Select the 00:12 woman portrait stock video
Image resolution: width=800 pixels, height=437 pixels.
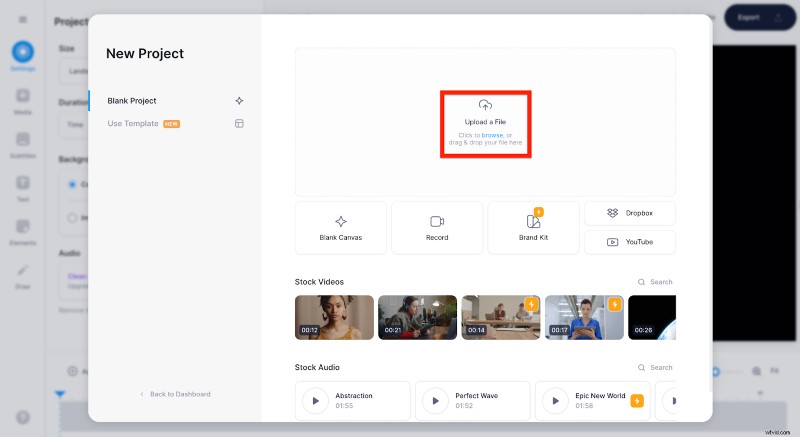[x=334, y=317]
